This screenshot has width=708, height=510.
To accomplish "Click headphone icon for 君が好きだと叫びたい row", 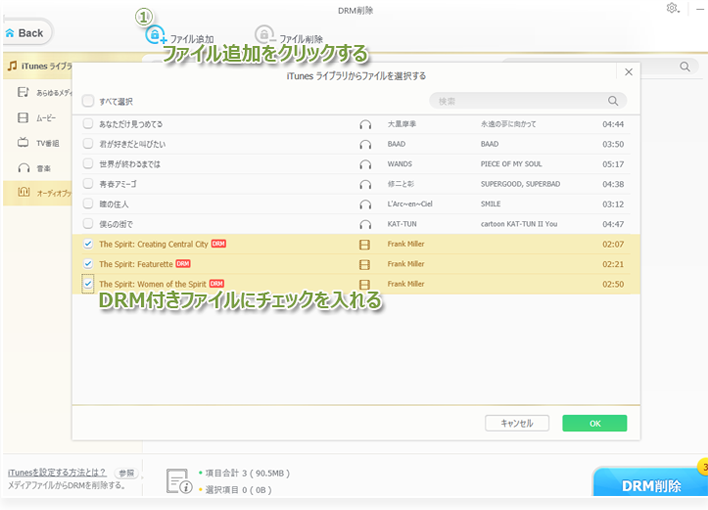I will 364,144.
